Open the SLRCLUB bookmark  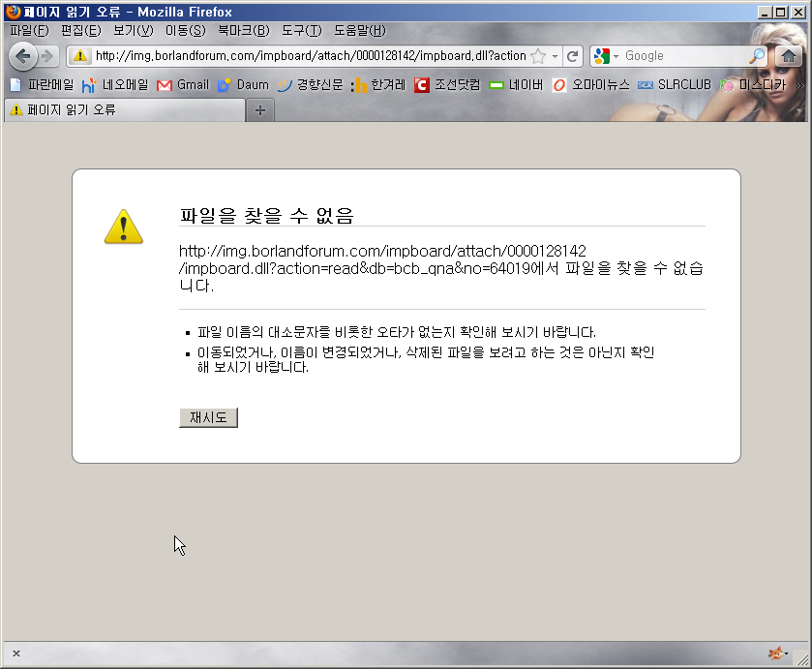675,85
